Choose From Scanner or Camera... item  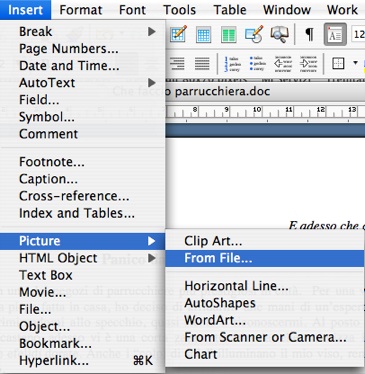[265, 337]
